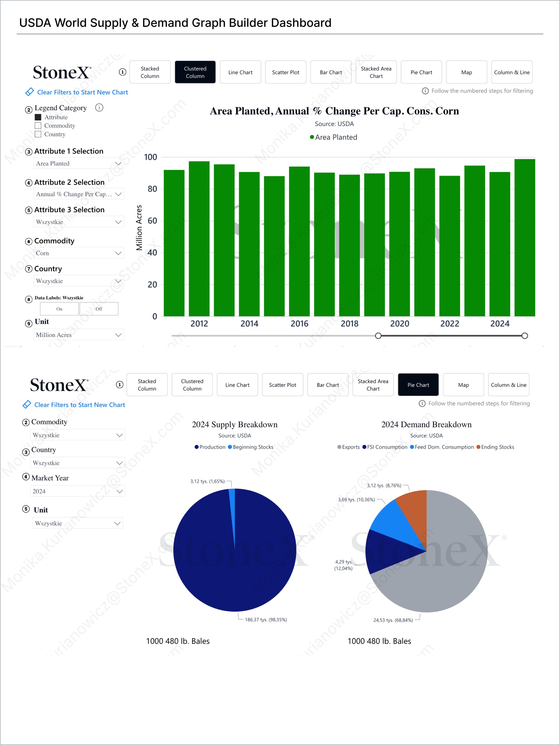Click the info icon next to top filtering steps hint
The width and height of the screenshot is (560, 745).
click(425, 91)
